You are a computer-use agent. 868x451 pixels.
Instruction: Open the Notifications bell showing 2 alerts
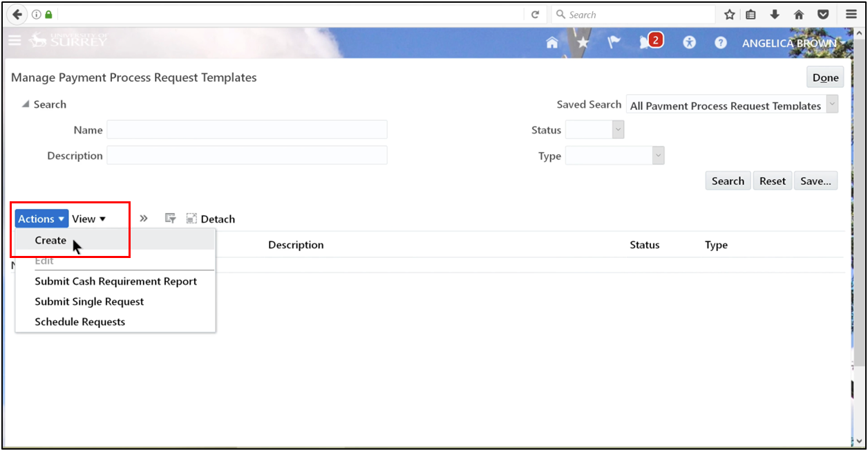648,42
